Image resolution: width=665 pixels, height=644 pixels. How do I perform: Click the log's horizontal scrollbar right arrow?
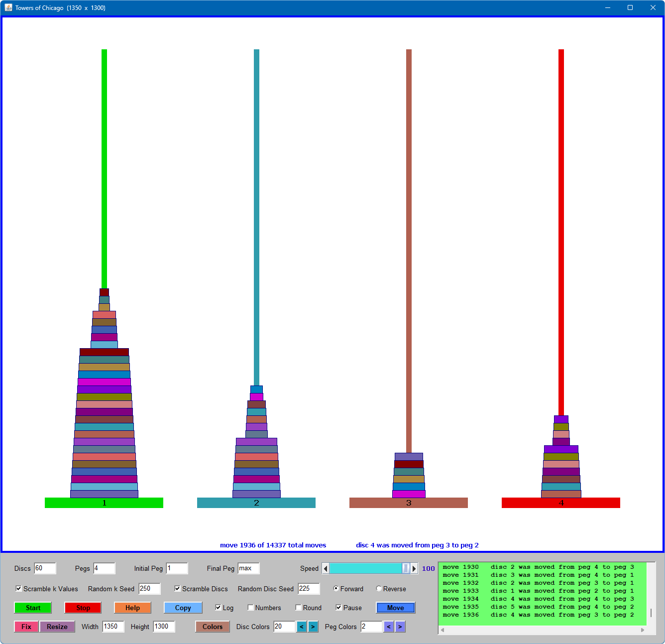pyautogui.click(x=643, y=630)
